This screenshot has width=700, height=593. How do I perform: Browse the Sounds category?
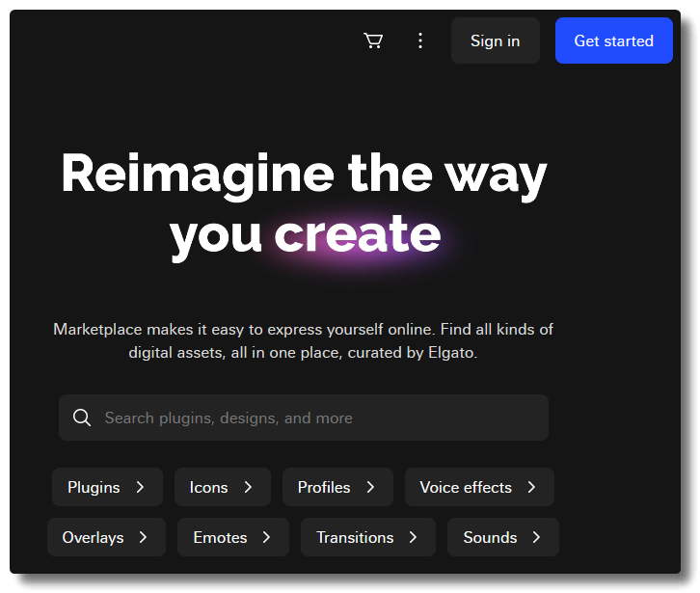[x=503, y=537]
